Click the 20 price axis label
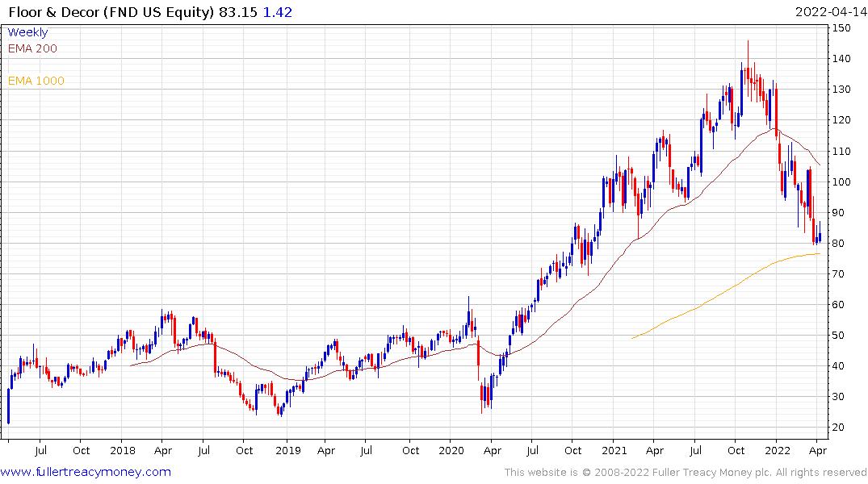This screenshot has width=868, height=484. pos(839,427)
